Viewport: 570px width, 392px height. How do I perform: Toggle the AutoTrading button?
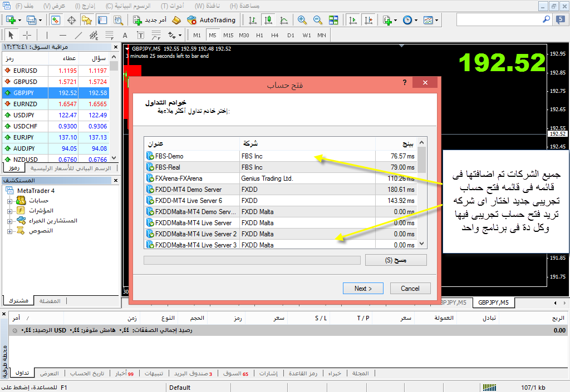(x=212, y=20)
